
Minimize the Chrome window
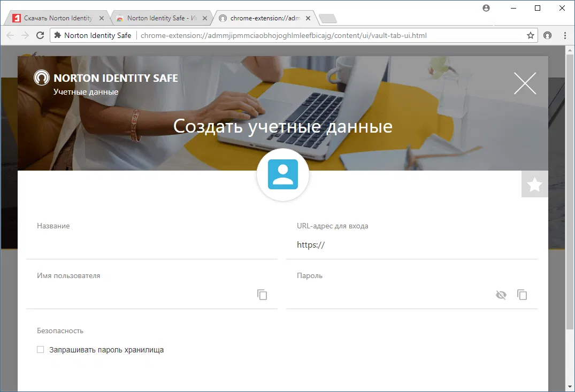pyautogui.click(x=513, y=8)
